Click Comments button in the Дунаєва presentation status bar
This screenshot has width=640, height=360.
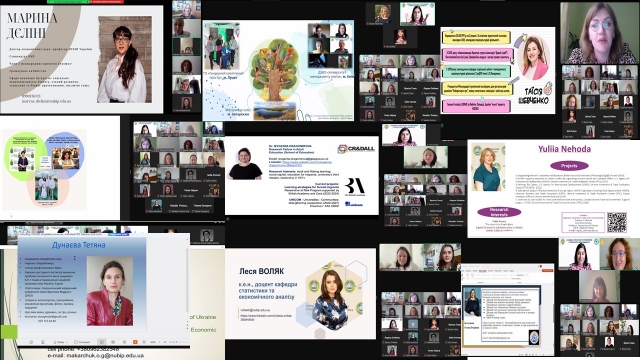82,342
